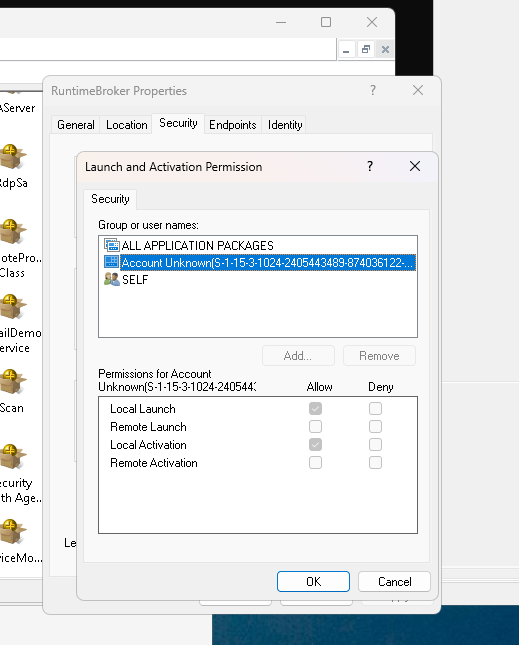Viewport: 519px width, 645px height.
Task: Click the ALL APPLICATION PACKAGES icon
Action: (x=111, y=245)
